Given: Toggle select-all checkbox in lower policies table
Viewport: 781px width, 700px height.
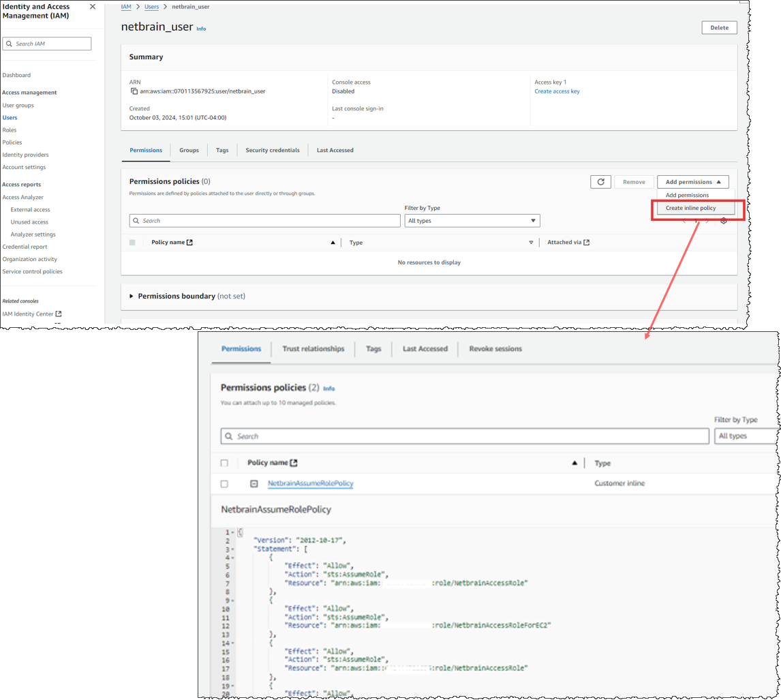Looking at the screenshot, I should click(x=224, y=463).
